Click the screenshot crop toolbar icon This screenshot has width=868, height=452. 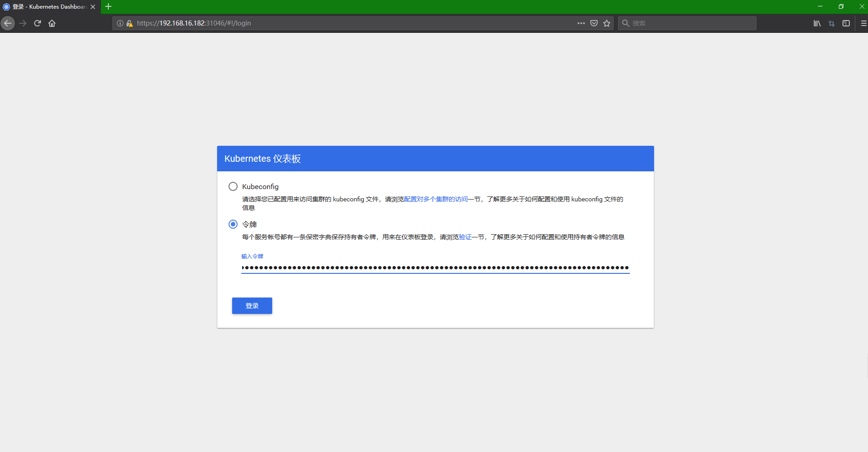(x=832, y=23)
